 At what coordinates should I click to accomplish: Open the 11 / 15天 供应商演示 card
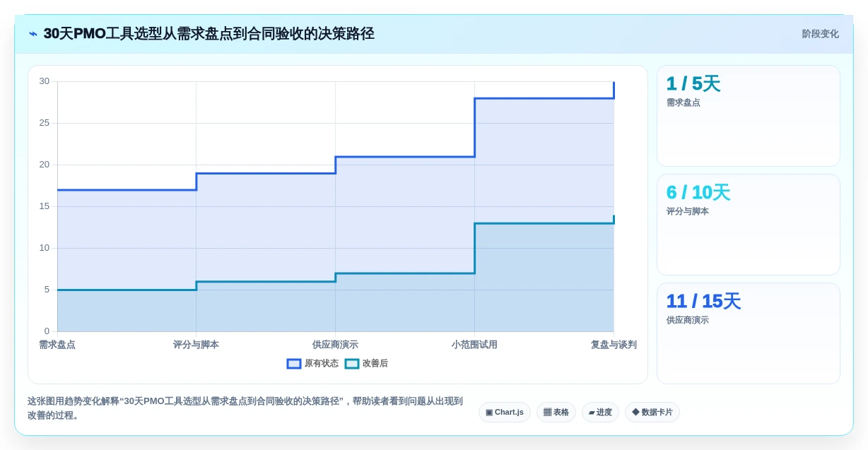pyautogui.click(x=749, y=333)
